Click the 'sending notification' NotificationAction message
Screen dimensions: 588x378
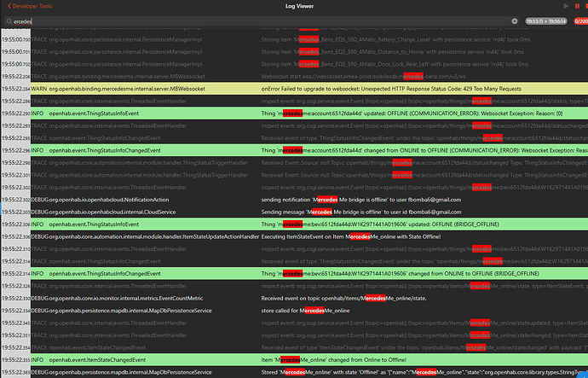point(361,200)
